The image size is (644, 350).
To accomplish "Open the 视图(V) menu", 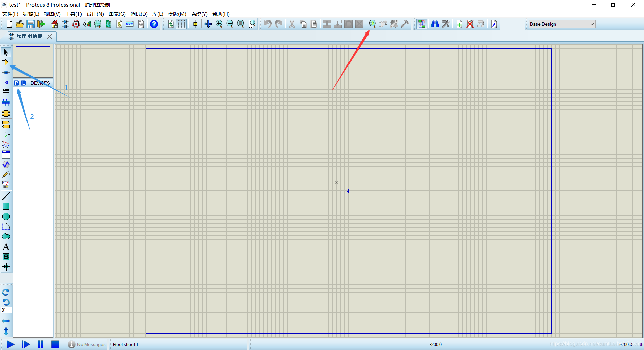I will click(52, 14).
